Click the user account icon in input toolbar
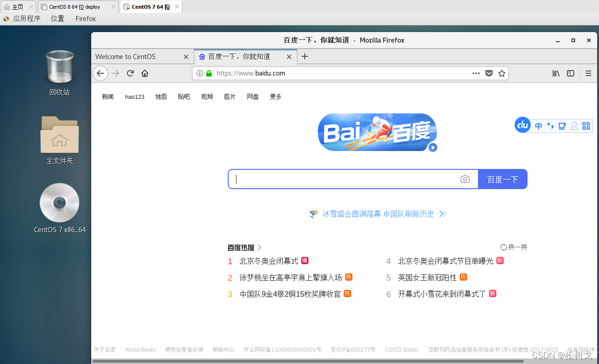The height and width of the screenshot is (364, 599). (574, 126)
